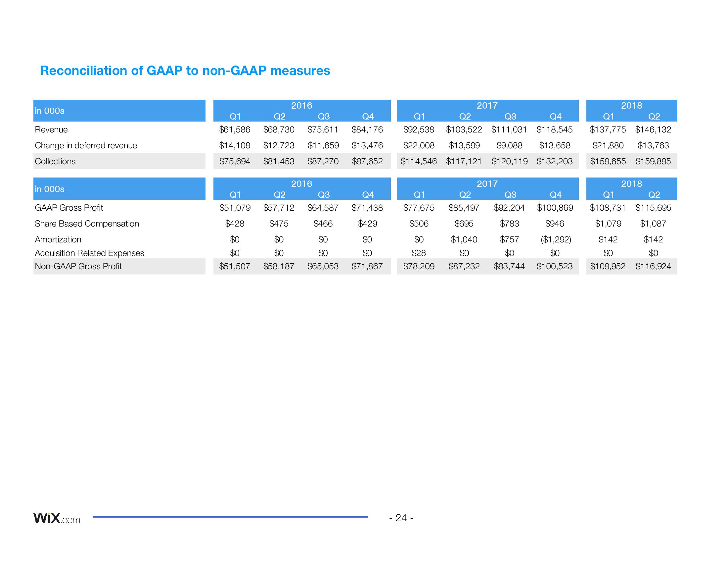Select non-GAAP gross profit $116,924
The image size is (728, 563).
click(653, 266)
